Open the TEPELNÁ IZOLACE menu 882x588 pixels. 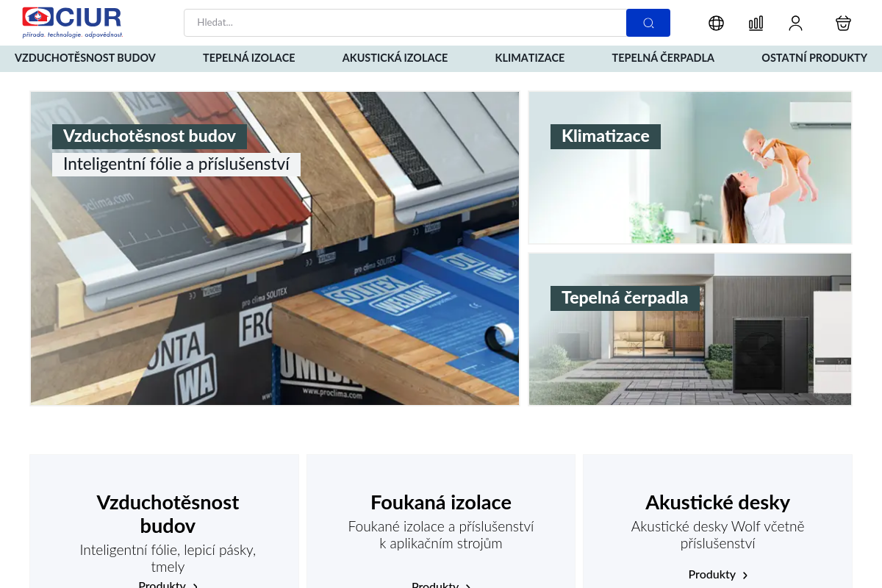248,58
